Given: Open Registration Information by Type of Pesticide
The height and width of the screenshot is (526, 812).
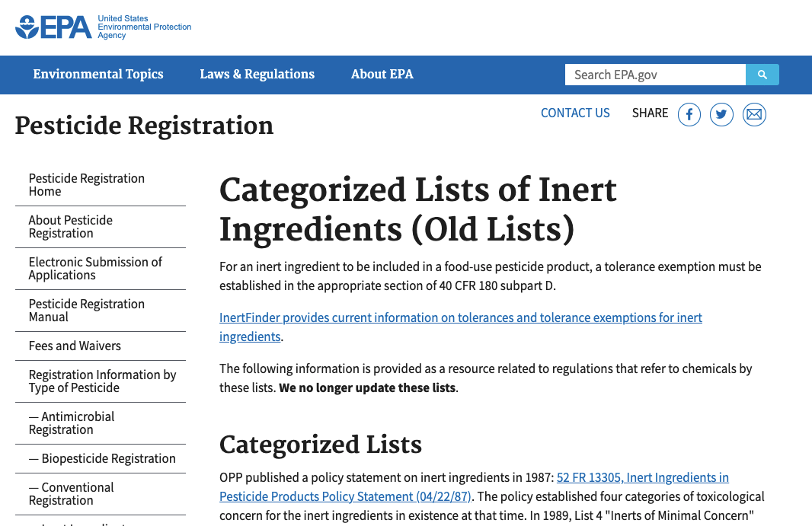Looking at the screenshot, I should pyautogui.click(x=101, y=381).
